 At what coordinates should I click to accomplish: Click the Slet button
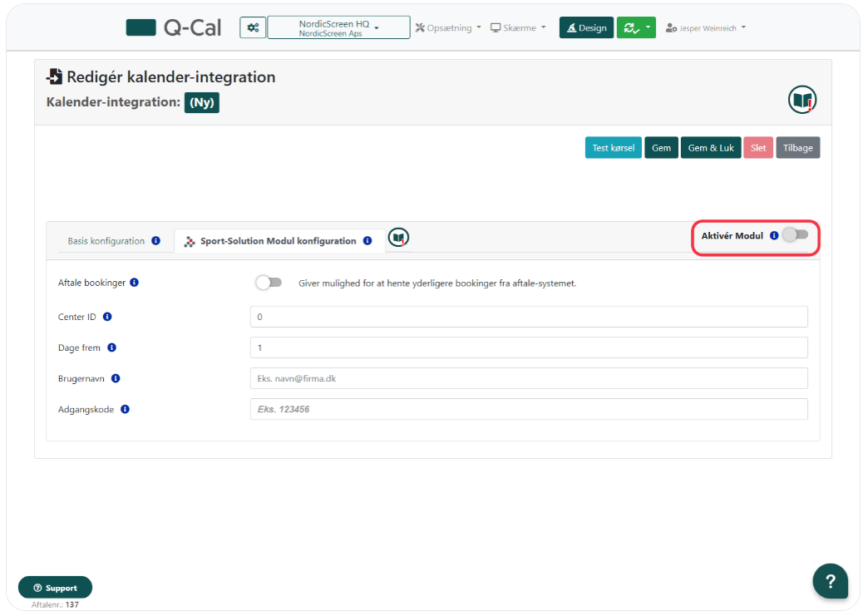click(x=758, y=147)
